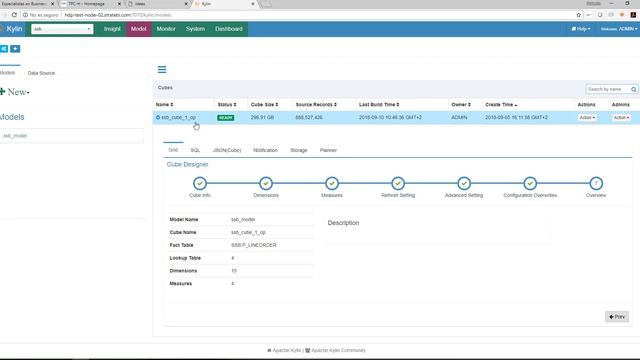Image resolution: width=640 pixels, height=360 pixels.
Task: Open the Notification tab
Action: pos(265,150)
